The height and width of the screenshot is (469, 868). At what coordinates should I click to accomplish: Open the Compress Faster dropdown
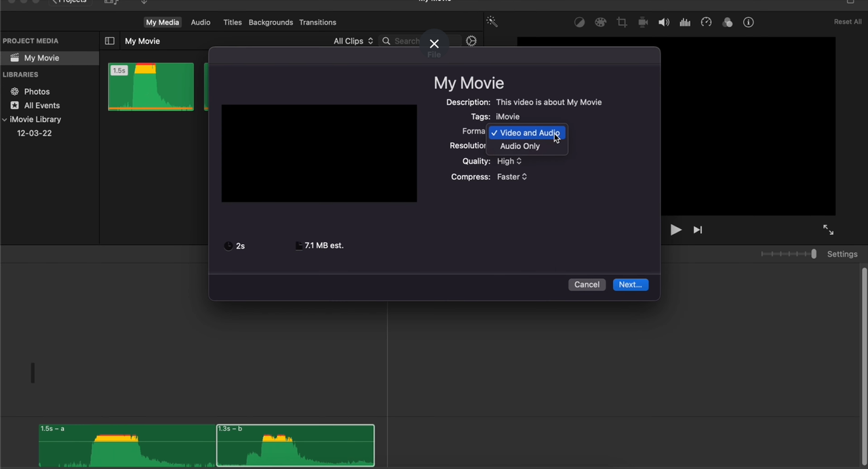coord(512,177)
